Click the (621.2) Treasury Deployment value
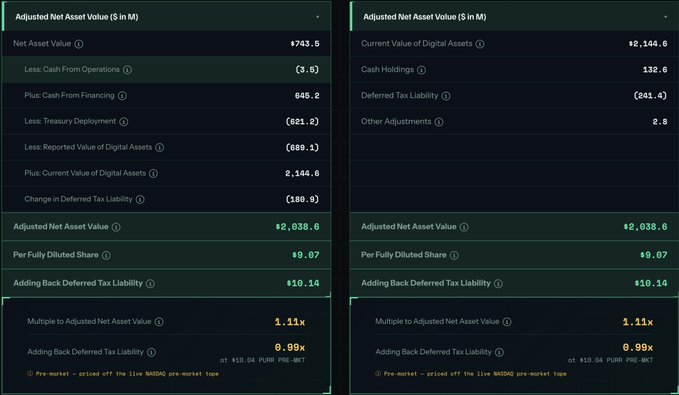This screenshot has height=395, width=679. pyautogui.click(x=302, y=122)
